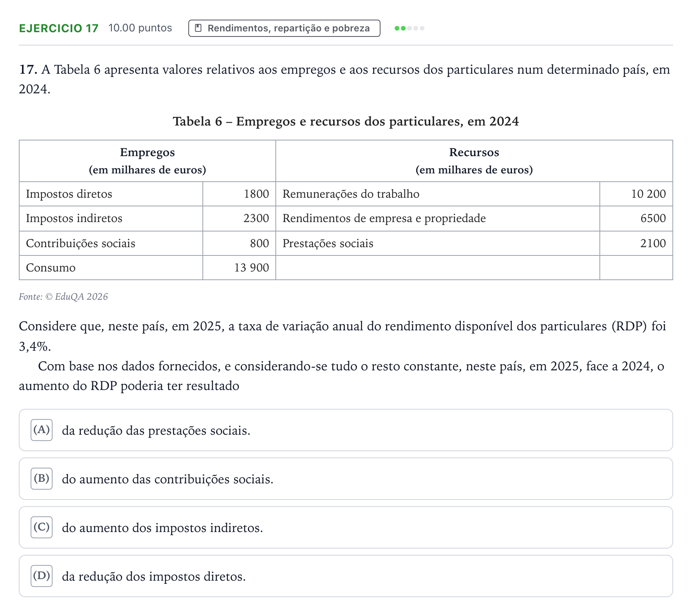Screen dimensions: 692x616
Task: Select the "Tabela 6" table caption
Action: 346,121
